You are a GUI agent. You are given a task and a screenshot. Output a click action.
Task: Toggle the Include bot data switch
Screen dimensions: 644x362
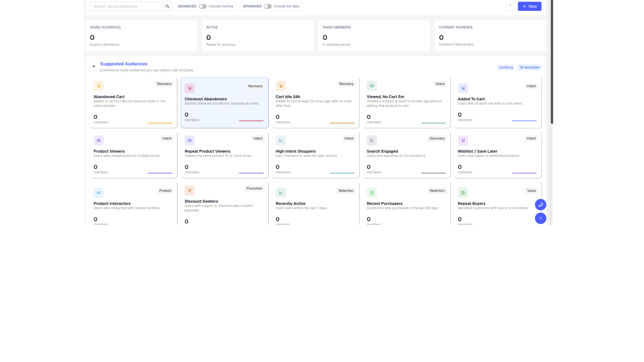click(268, 6)
